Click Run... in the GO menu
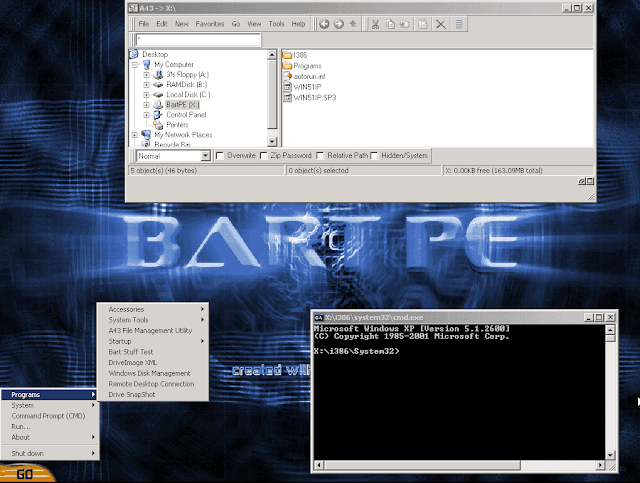This screenshot has height=483, width=640. [x=49, y=427]
